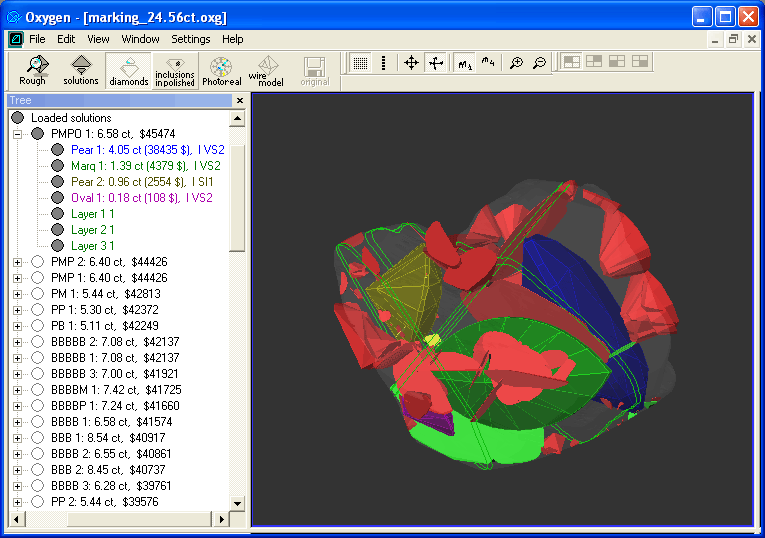Toggle radio circle for Pear 1
This screenshot has width=765, height=538.
(x=57, y=150)
